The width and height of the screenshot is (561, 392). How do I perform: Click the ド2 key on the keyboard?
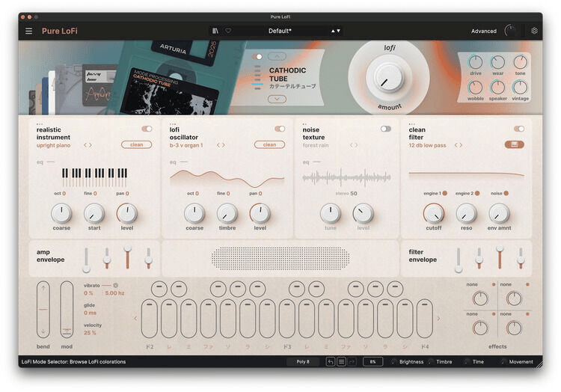click(x=149, y=319)
